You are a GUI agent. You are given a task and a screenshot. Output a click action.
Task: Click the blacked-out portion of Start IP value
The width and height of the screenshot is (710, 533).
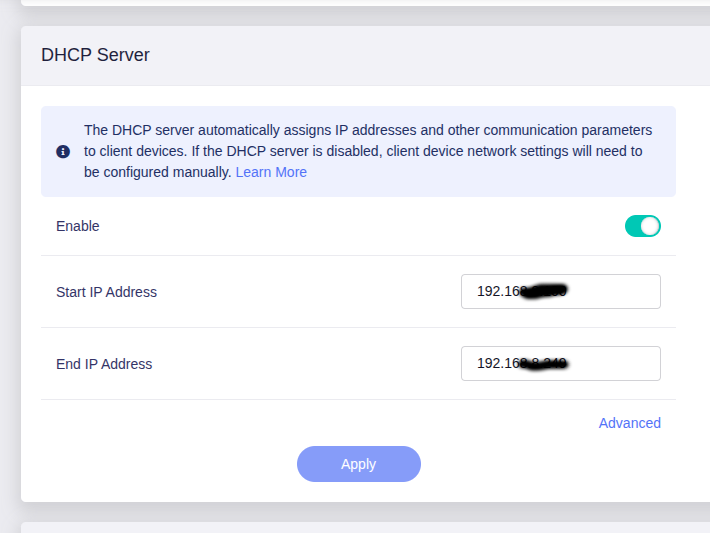point(546,292)
